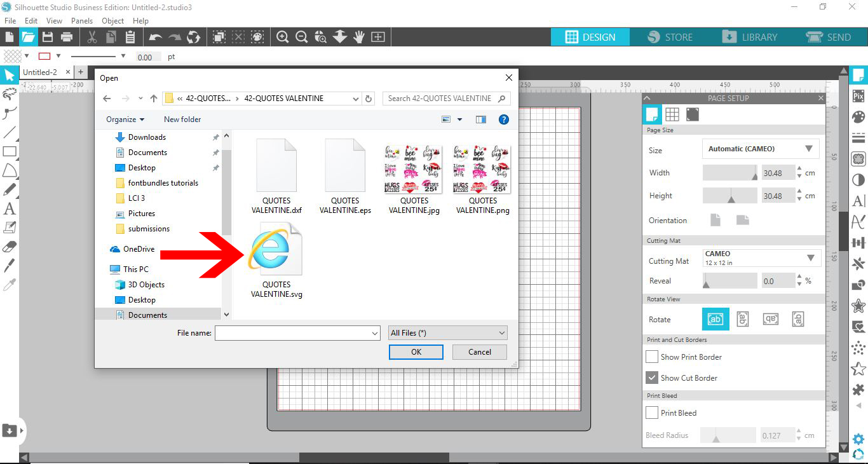868x464 pixels.
Task: Open the Panels menu
Action: click(82, 20)
